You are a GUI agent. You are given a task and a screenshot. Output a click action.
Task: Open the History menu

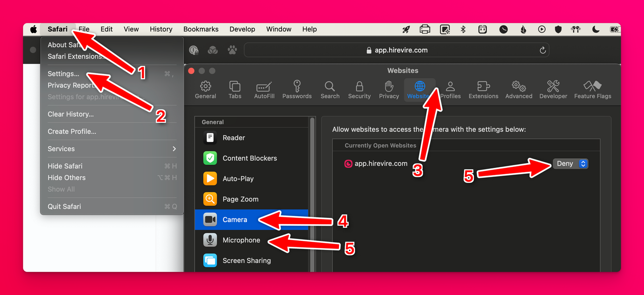(161, 29)
